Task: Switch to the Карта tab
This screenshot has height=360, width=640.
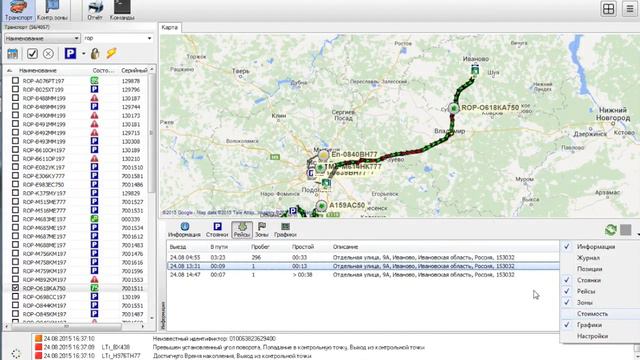Action: click(169, 27)
